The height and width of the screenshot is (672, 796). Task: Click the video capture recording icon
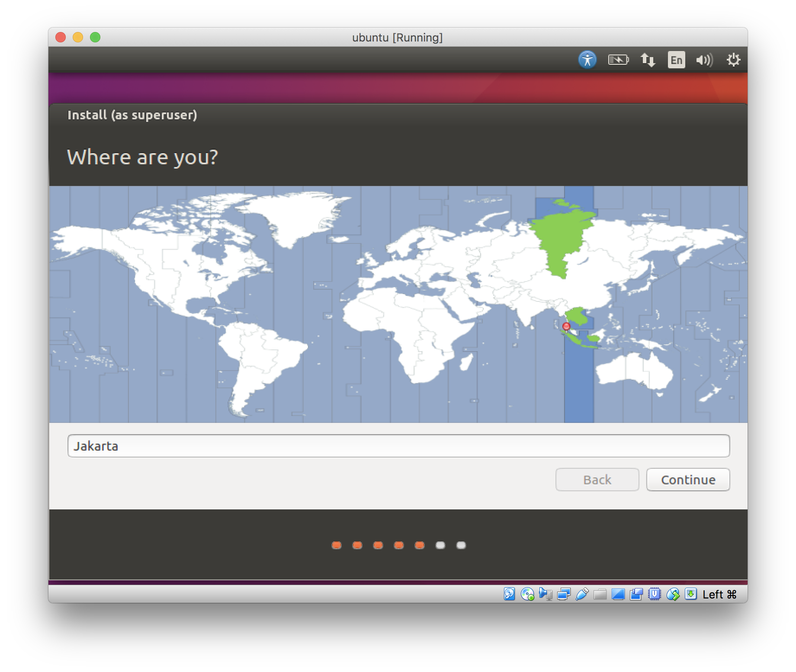[636, 594]
